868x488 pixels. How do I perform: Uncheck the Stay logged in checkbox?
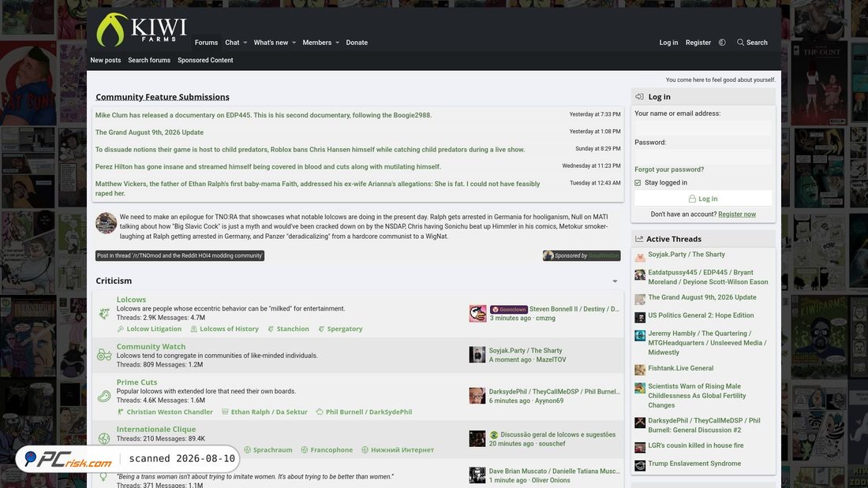(638, 183)
